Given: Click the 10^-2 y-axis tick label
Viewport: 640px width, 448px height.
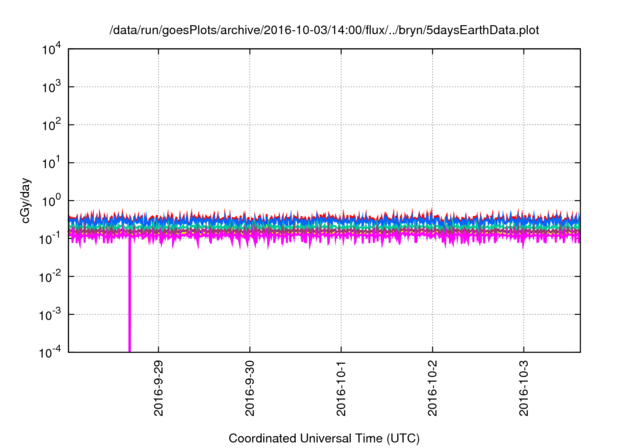Looking at the screenshot, I should pyautogui.click(x=50, y=277).
